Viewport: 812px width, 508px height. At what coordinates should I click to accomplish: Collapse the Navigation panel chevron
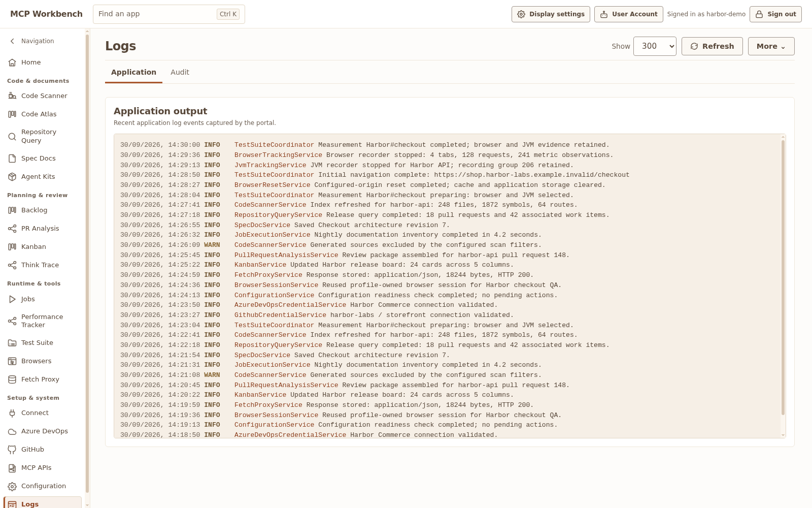12,41
